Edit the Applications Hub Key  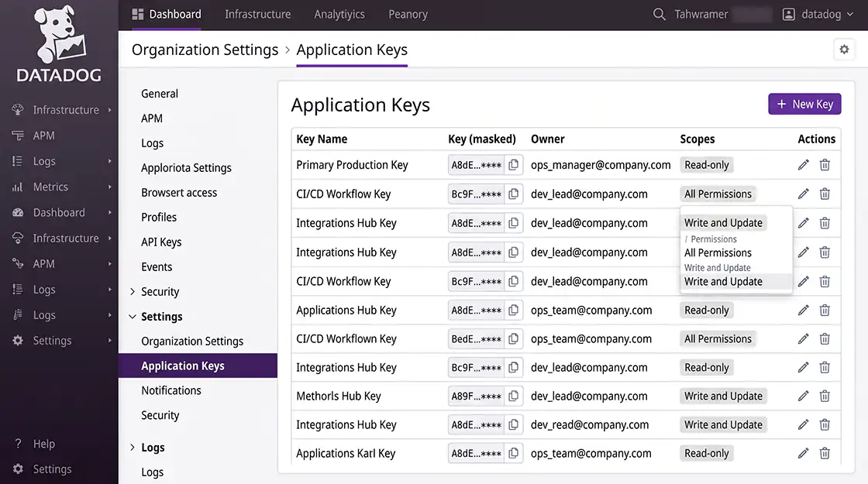[x=803, y=311]
